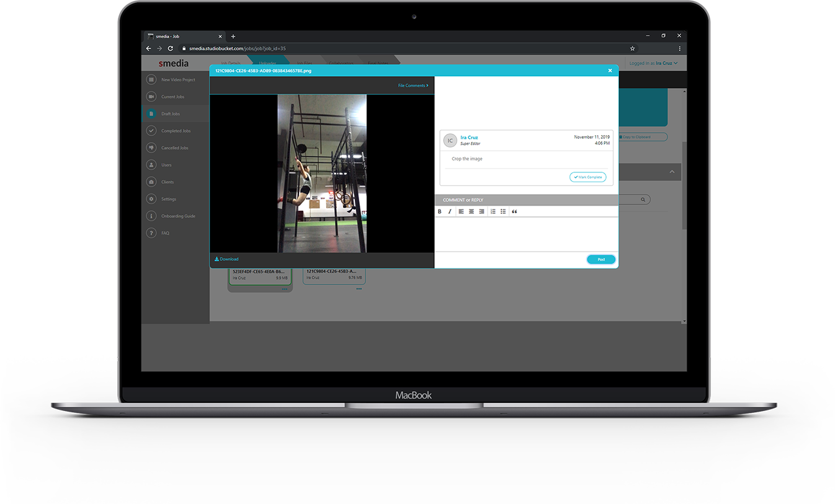
Task: Open a new browser tab
Action: (x=233, y=37)
